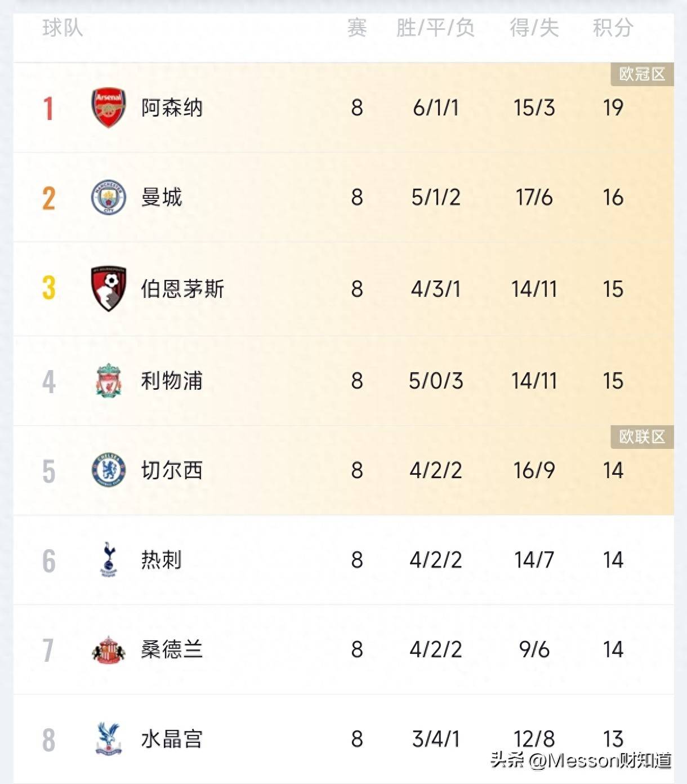The height and width of the screenshot is (784, 687).
Task: Click the Crystal Palace club crest
Action: pos(108,739)
